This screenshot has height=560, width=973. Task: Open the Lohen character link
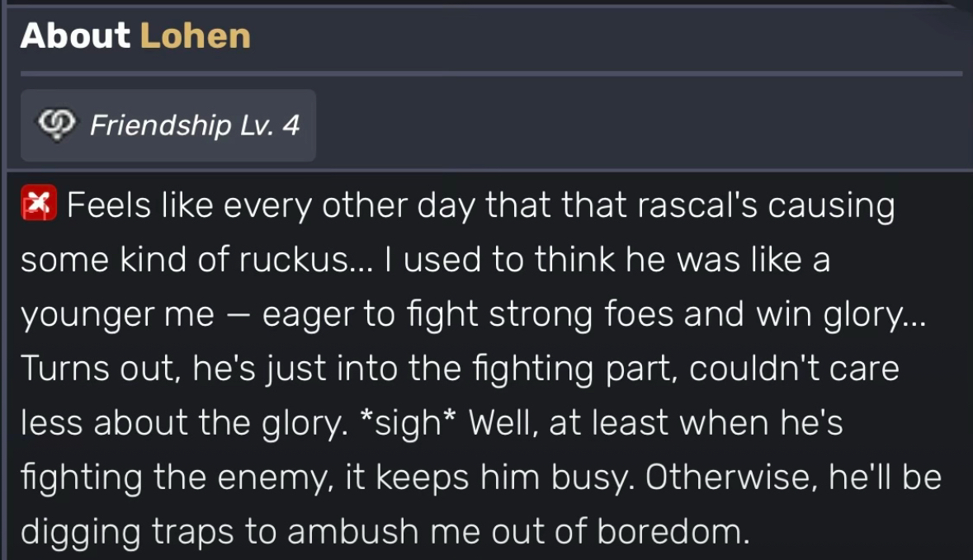(x=195, y=36)
